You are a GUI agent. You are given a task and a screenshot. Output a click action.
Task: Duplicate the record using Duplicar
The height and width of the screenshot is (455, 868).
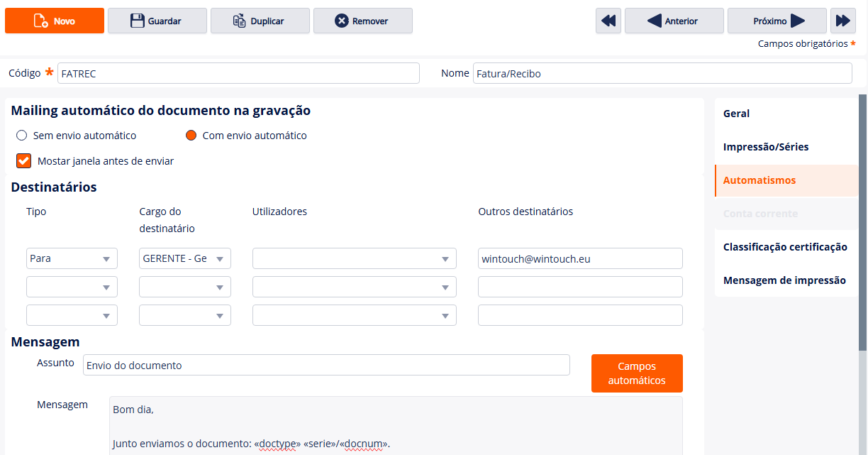click(x=260, y=21)
